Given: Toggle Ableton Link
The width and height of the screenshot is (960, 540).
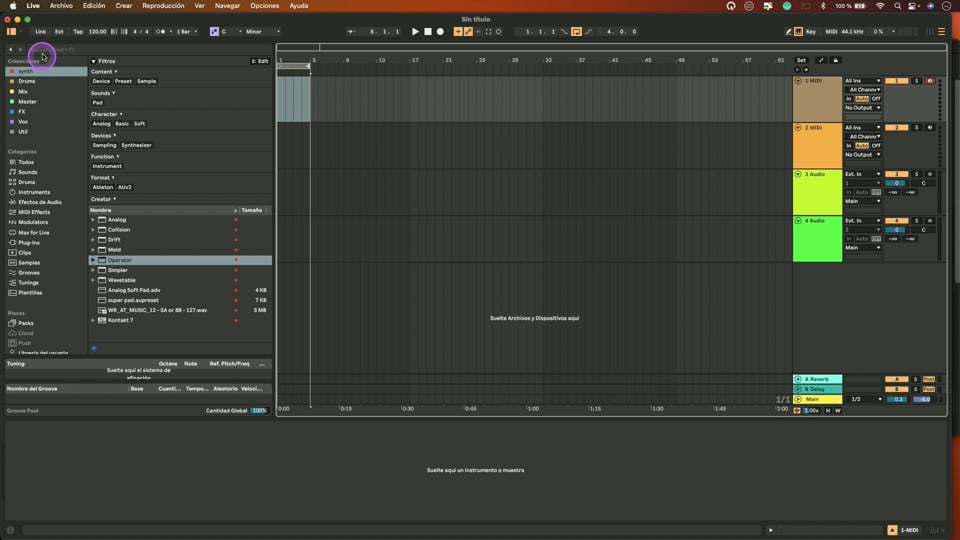Looking at the screenshot, I should (40, 31).
